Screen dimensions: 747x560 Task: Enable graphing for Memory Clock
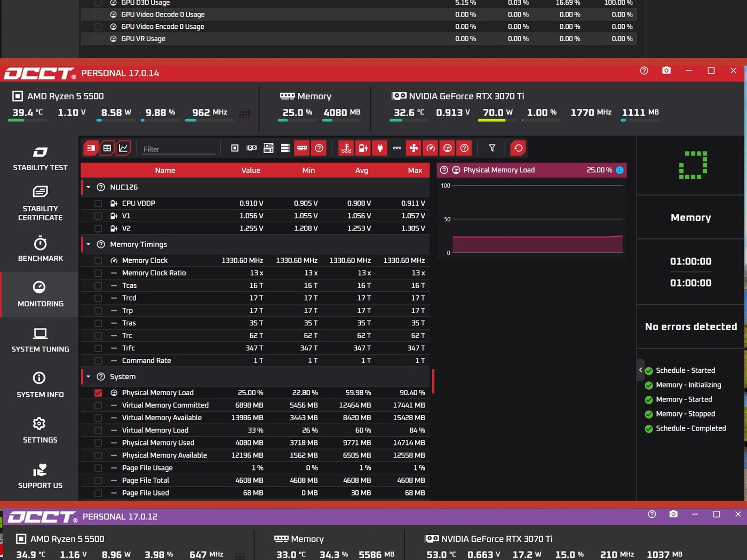click(x=98, y=261)
